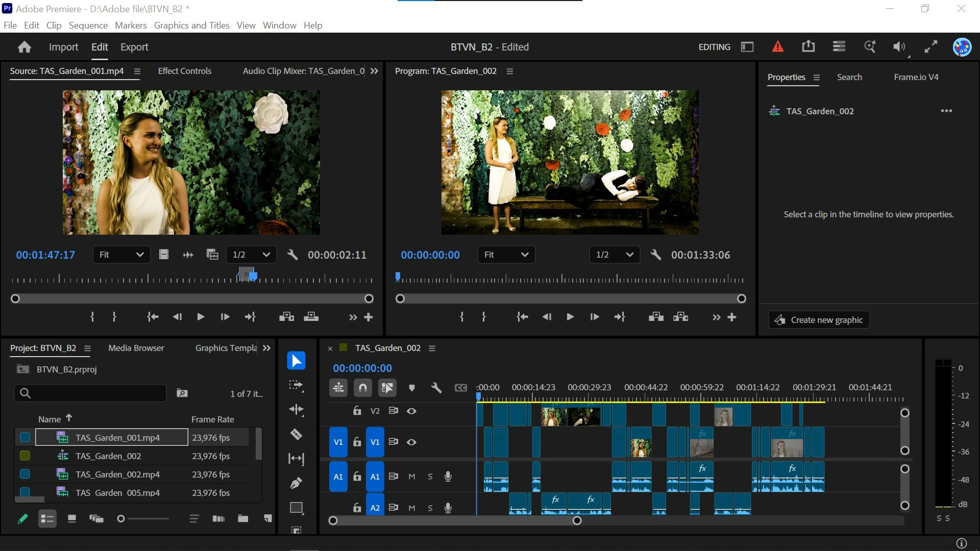Select the Pen tool
This screenshot has width=980, height=551.
coord(296,483)
